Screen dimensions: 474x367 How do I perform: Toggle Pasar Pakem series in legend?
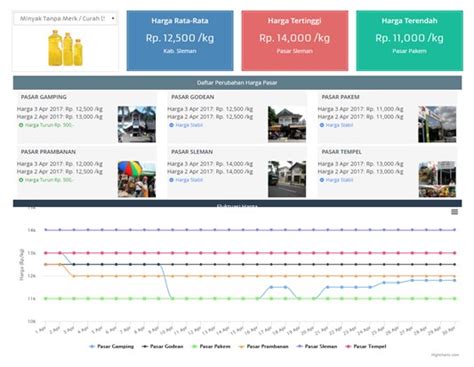click(211, 346)
